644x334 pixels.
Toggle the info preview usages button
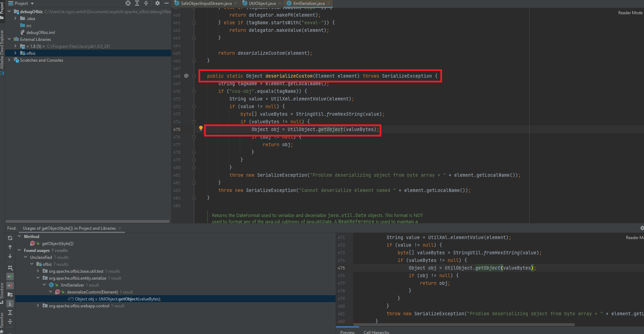[x=10, y=303]
